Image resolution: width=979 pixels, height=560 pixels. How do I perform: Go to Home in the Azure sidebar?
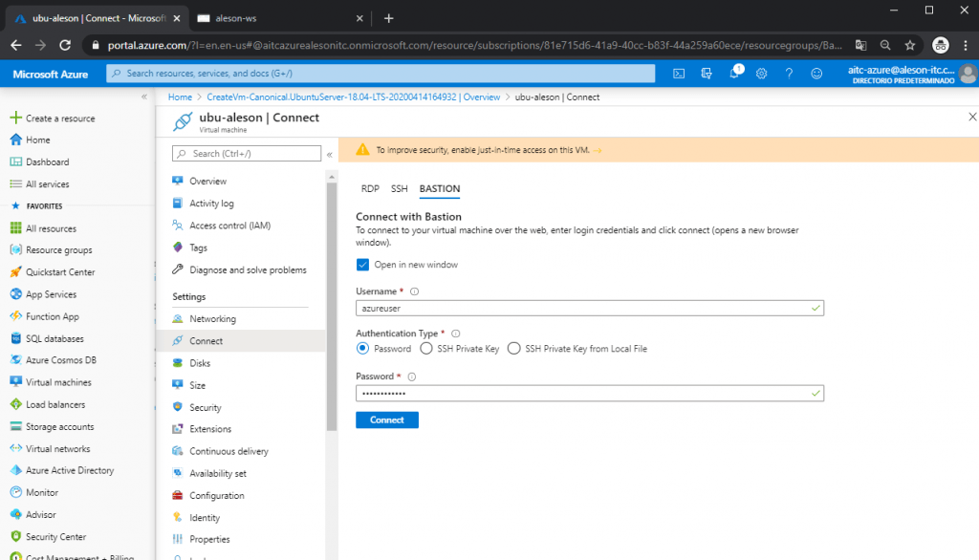click(x=38, y=140)
